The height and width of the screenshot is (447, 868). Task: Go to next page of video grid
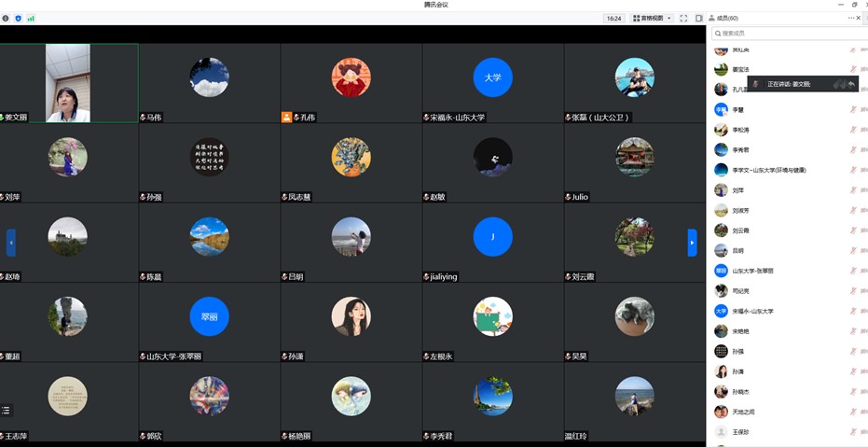click(692, 243)
